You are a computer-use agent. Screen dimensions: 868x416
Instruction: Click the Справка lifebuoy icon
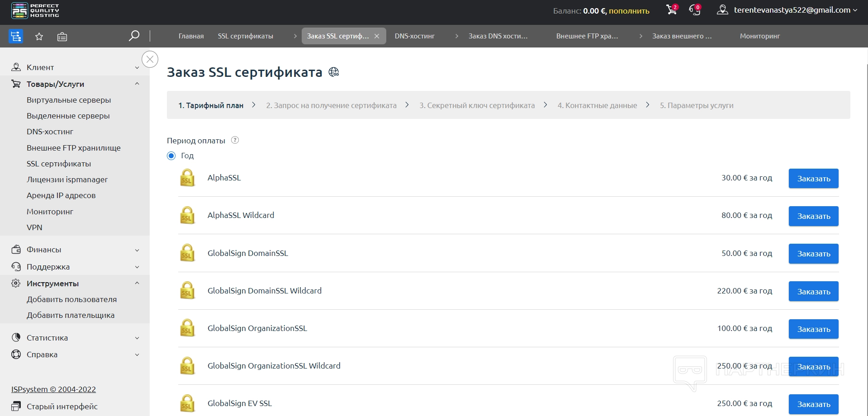tap(16, 354)
